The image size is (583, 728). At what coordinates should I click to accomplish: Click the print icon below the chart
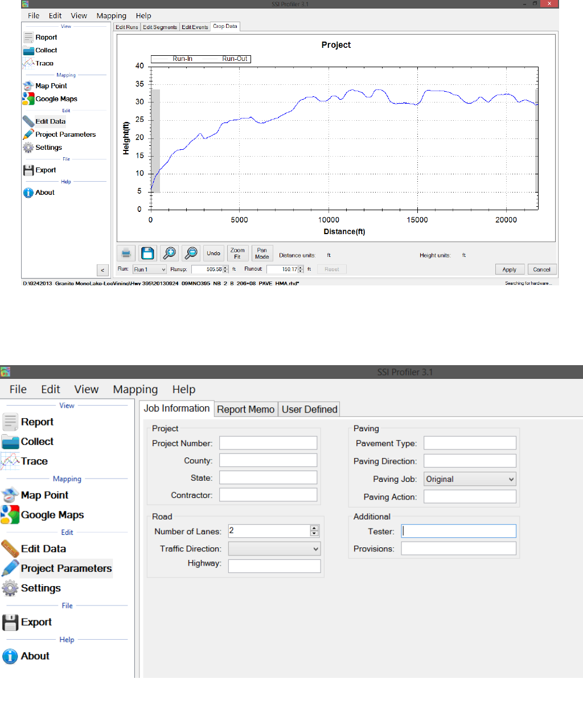click(126, 253)
